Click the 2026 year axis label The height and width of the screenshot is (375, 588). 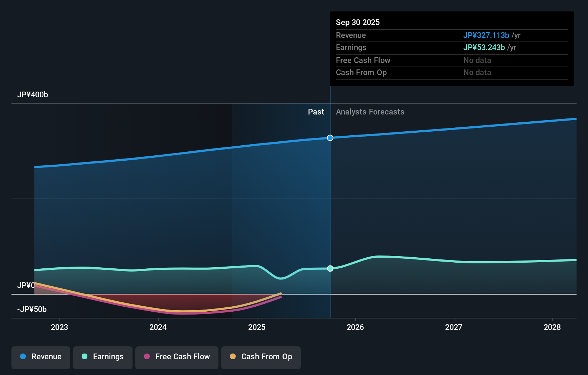pos(355,327)
